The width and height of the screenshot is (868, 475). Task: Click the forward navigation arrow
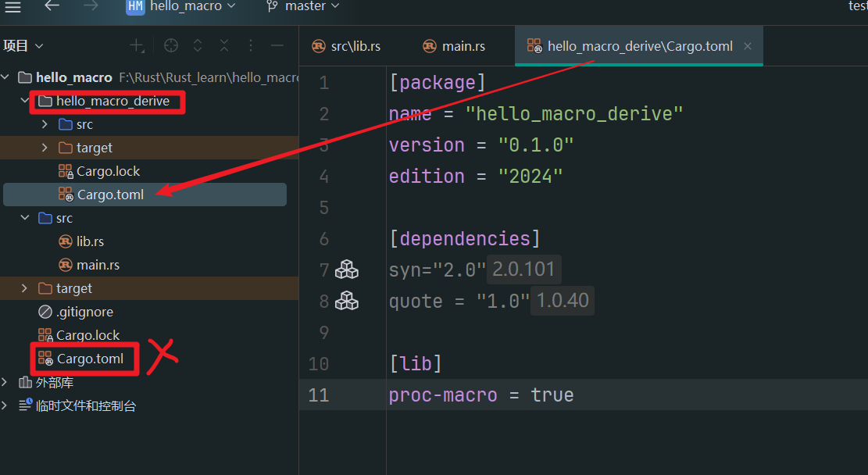tap(91, 6)
